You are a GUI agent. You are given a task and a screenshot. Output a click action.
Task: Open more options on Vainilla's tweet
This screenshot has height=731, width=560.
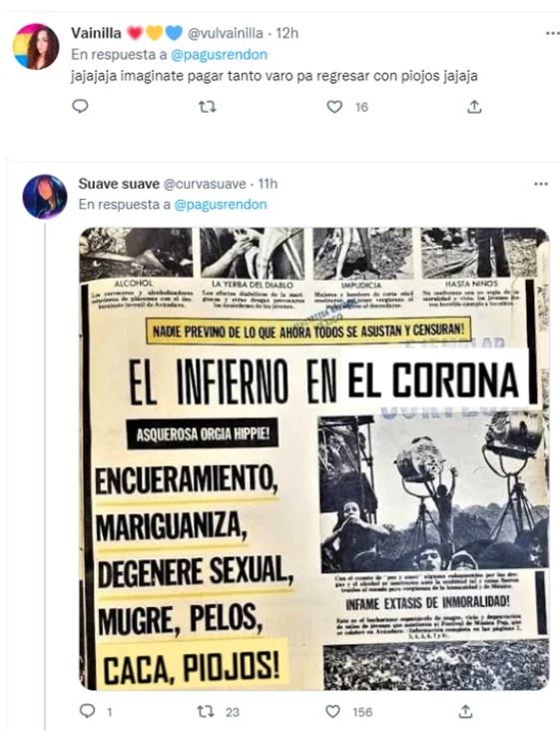point(552,33)
